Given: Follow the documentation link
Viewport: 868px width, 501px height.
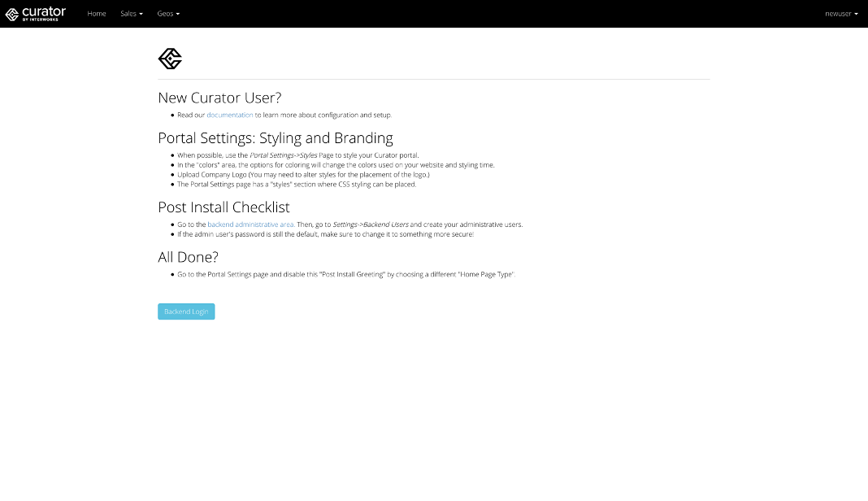Looking at the screenshot, I should (x=230, y=115).
